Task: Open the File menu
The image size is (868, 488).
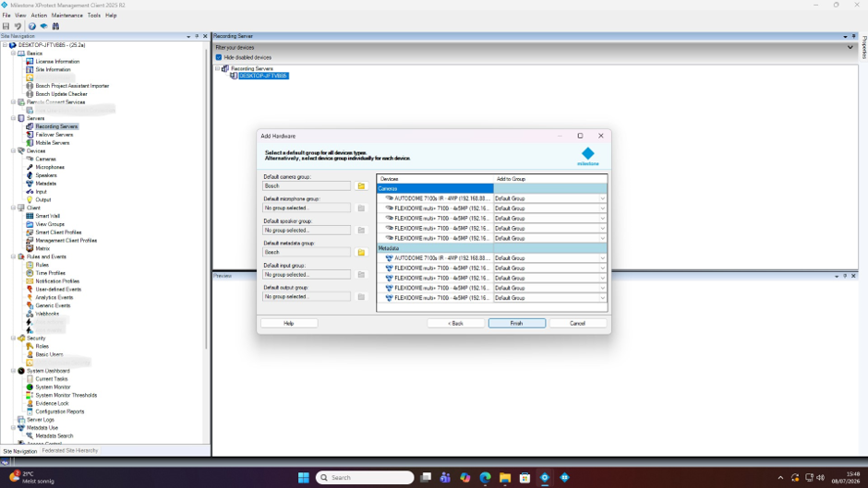Action: [x=6, y=16]
